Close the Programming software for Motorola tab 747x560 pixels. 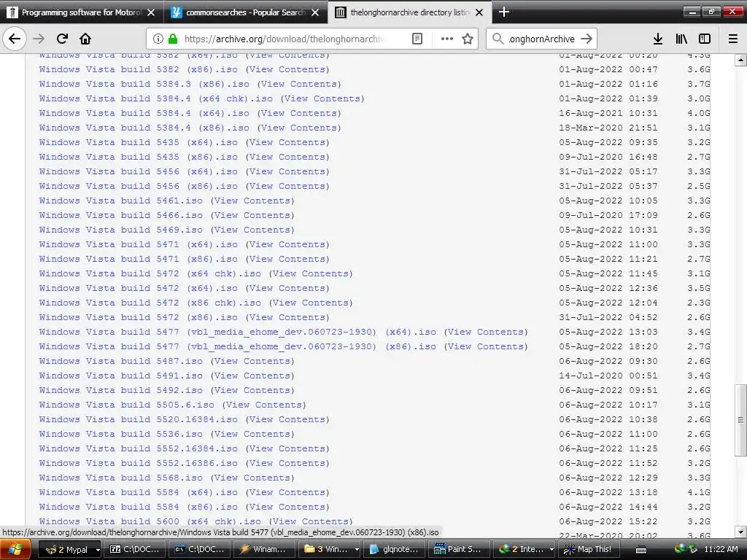[151, 12]
